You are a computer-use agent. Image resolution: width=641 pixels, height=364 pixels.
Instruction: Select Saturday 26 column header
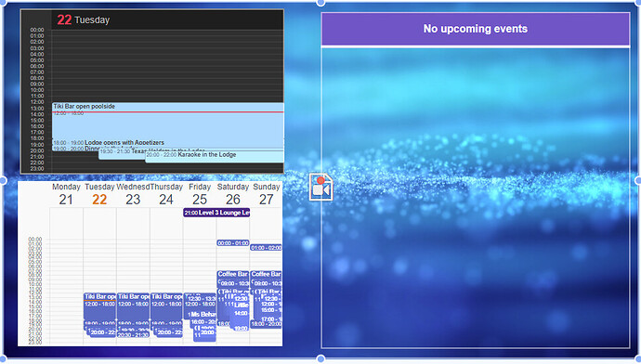233,194
